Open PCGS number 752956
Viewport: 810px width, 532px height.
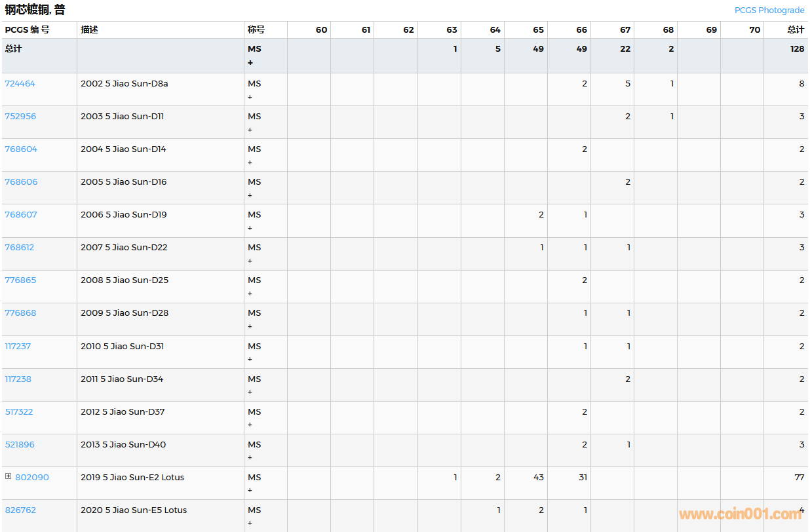pyautogui.click(x=20, y=116)
